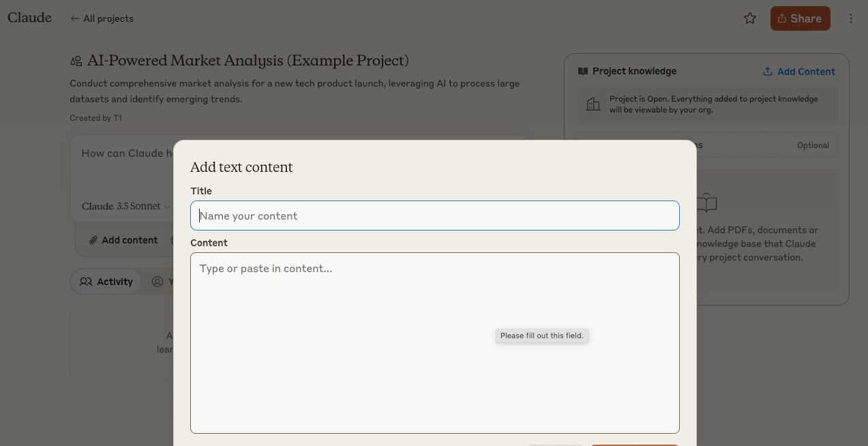Click the open book illustration icon
Viewport: 868px width, 446px height.
pos(706,203)
